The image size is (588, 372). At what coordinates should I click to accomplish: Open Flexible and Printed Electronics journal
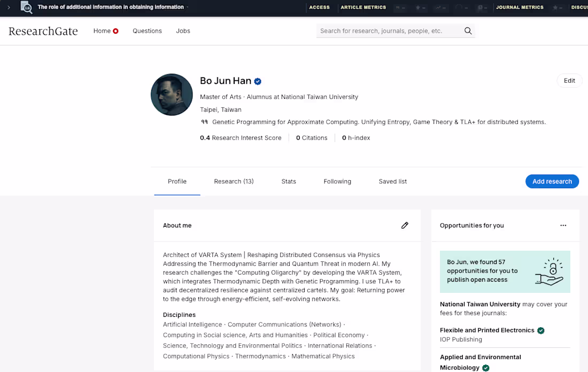[x=487, y=330]
